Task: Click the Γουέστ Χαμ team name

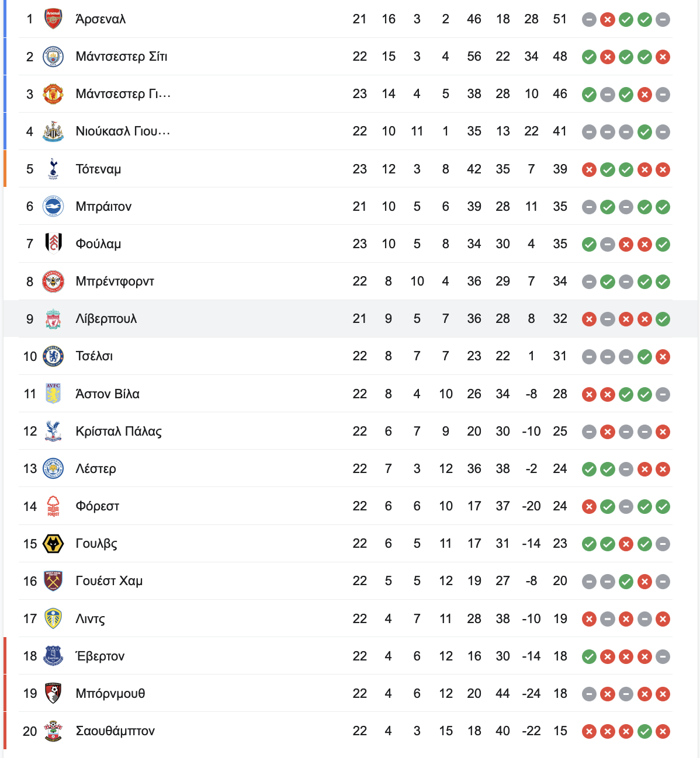Action: [x=109, y=581]
